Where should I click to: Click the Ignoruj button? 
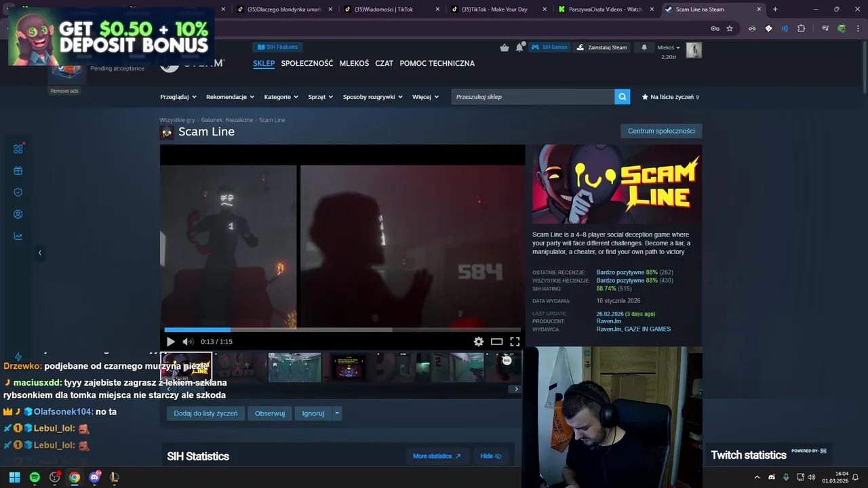point(313,413)
